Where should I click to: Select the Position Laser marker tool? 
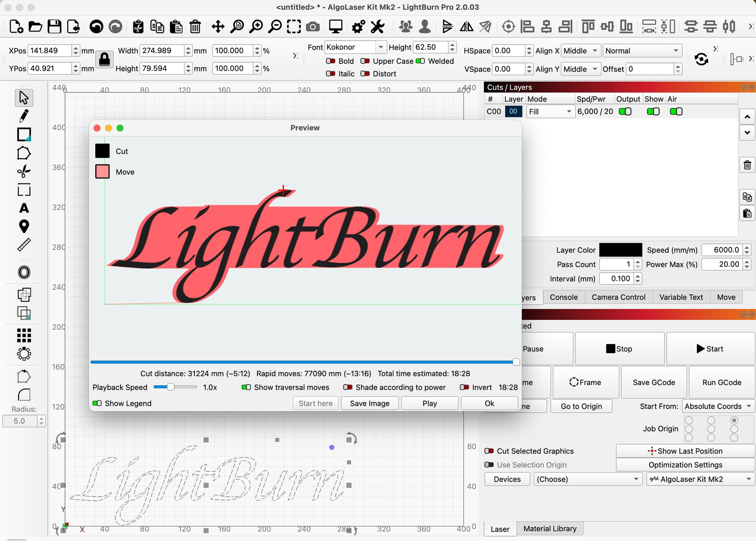[x=24, y=226]
